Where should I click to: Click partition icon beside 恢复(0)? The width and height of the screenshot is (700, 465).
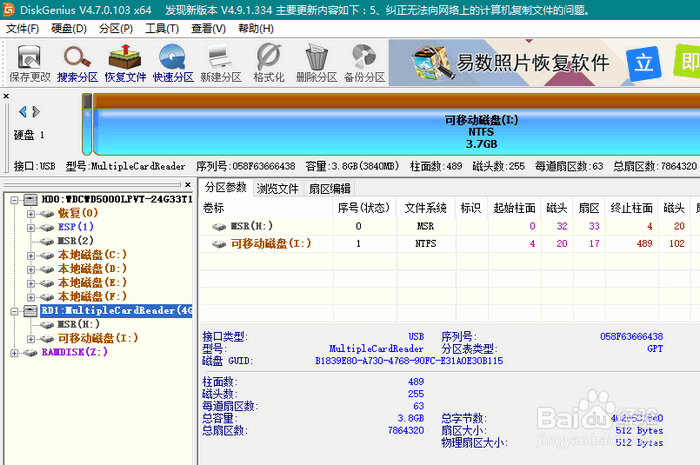click(47, 214)
